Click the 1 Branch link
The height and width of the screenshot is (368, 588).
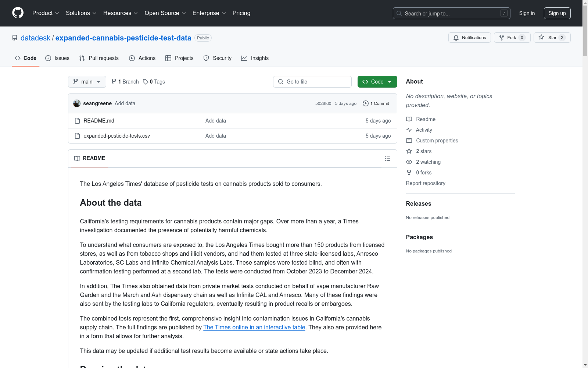(125, 82)
